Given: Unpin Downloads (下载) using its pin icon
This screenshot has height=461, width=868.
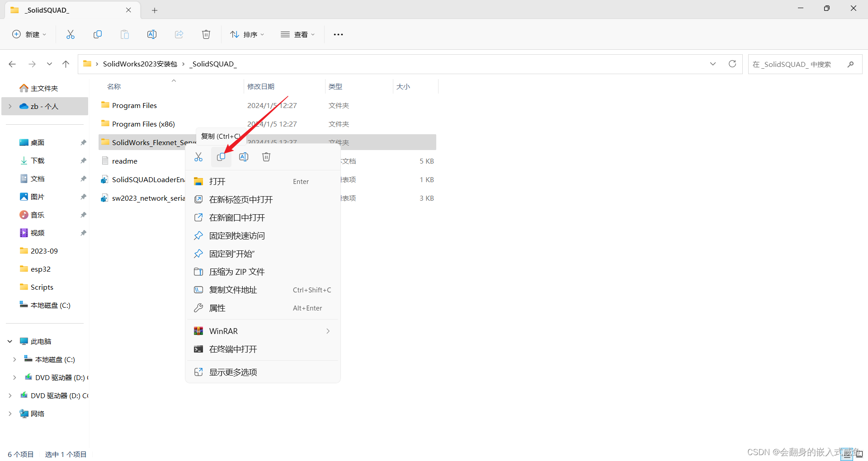Looking at the screenshot, I should pyautogui.click(x=84, y=160).
